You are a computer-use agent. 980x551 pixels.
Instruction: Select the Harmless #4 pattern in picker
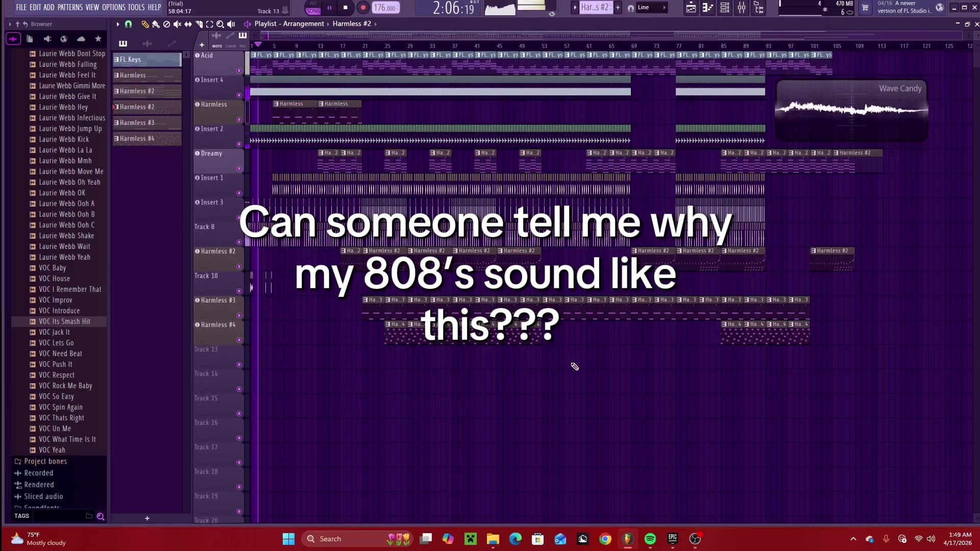click(x=147, y=139)
